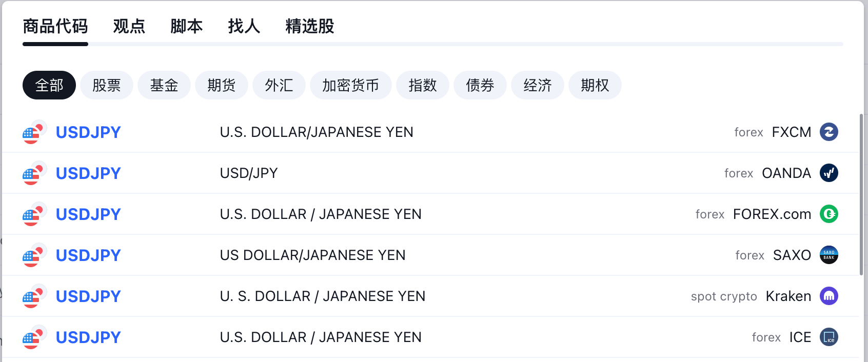
Task: Select the 全部 filter chip
Action: pyautogui.click(x=49, y=85)
